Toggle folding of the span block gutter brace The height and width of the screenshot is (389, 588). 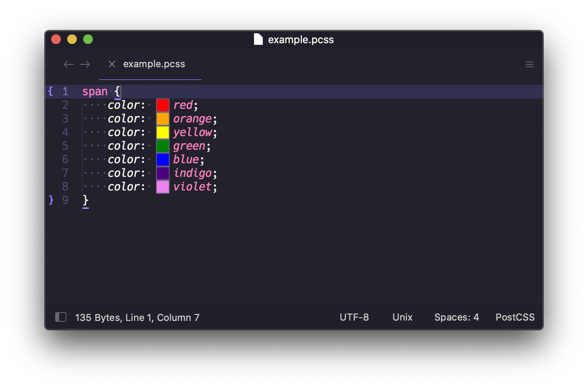[50, 91]
